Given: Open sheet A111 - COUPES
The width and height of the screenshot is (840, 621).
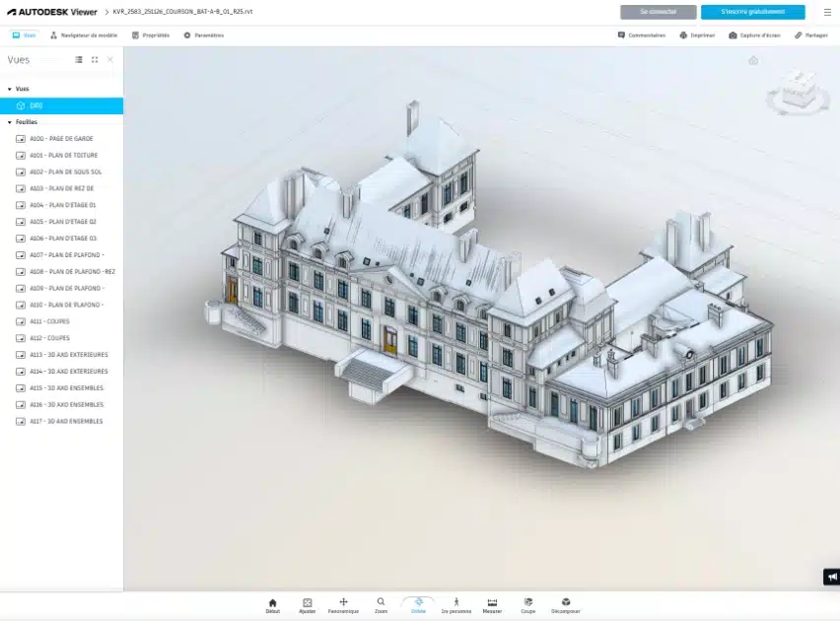Looking at the screenshot, I should coord(61,321).
